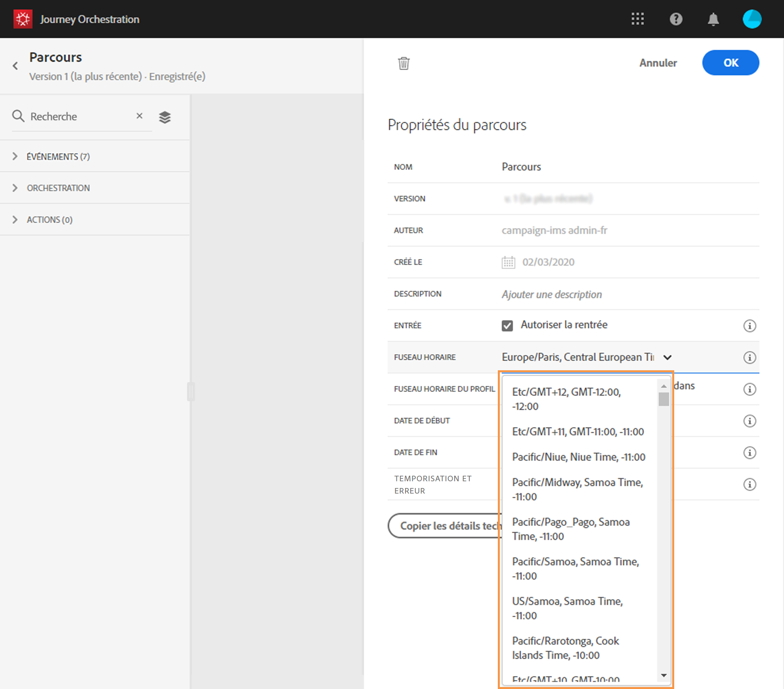Viewport: 784px width, 689px height.
Task: Click the notifications bell icon
Action: point(713,19)
